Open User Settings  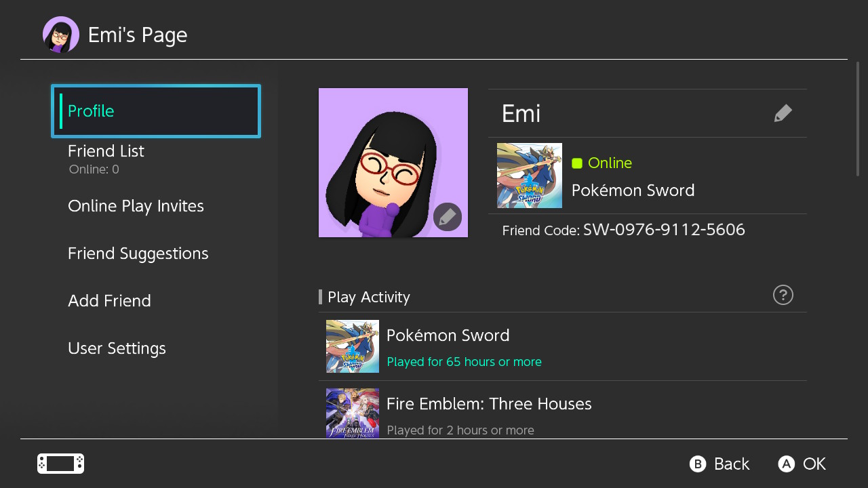117,348
